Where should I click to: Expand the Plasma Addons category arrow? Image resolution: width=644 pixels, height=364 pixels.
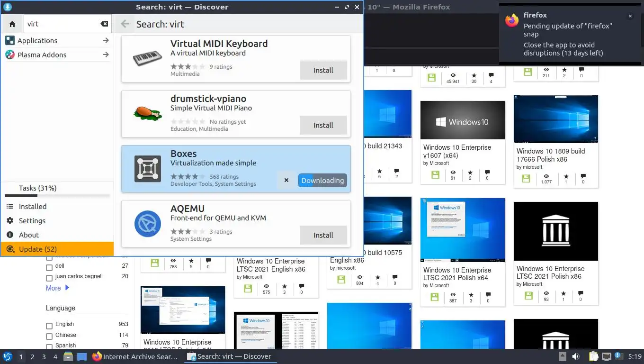[x=106, y=55]
